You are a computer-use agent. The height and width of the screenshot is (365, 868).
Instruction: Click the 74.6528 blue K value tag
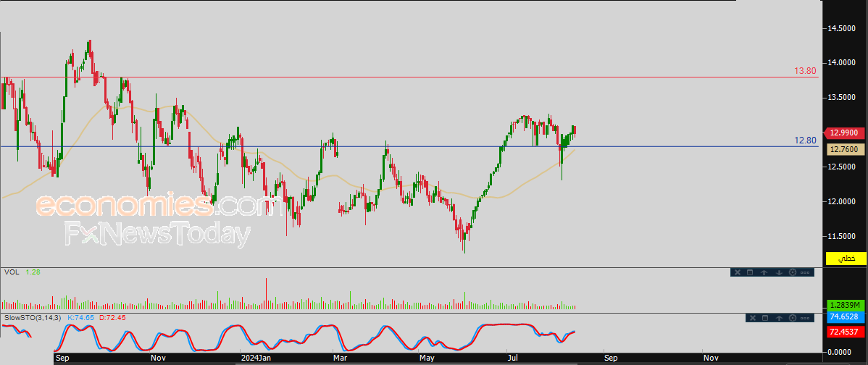click(x=846, y=317)
